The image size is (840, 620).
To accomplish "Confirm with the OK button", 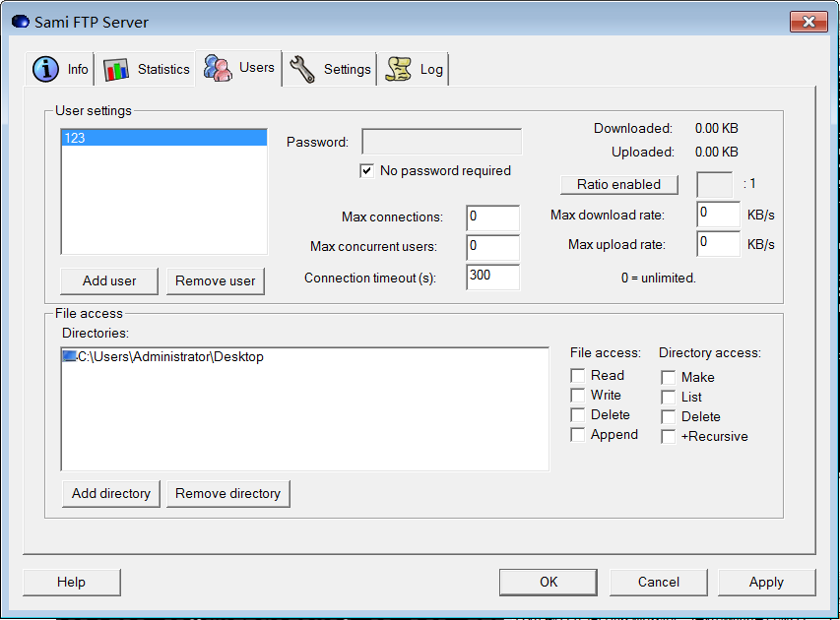I will pyautogui.click(x=549, y=582).
